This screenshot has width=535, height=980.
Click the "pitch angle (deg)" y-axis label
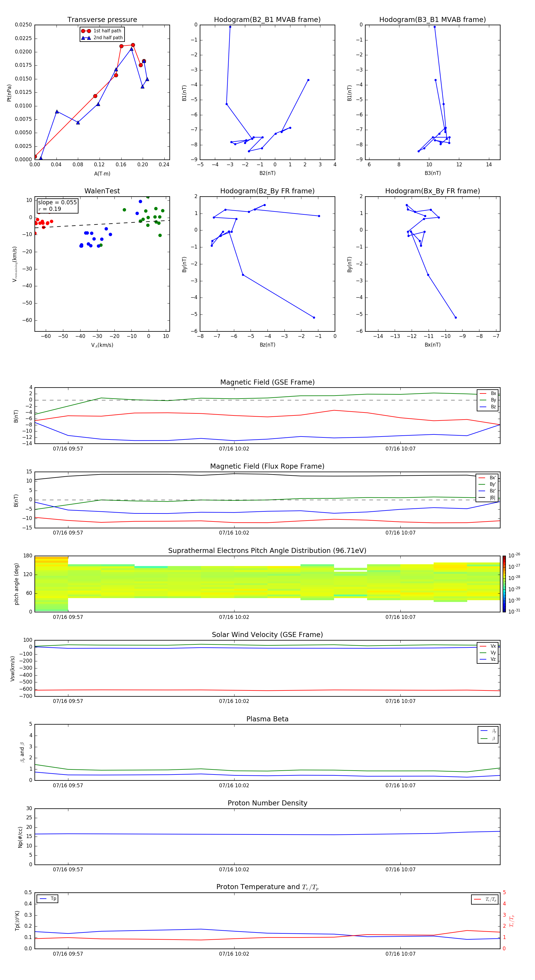click(16, 584)
